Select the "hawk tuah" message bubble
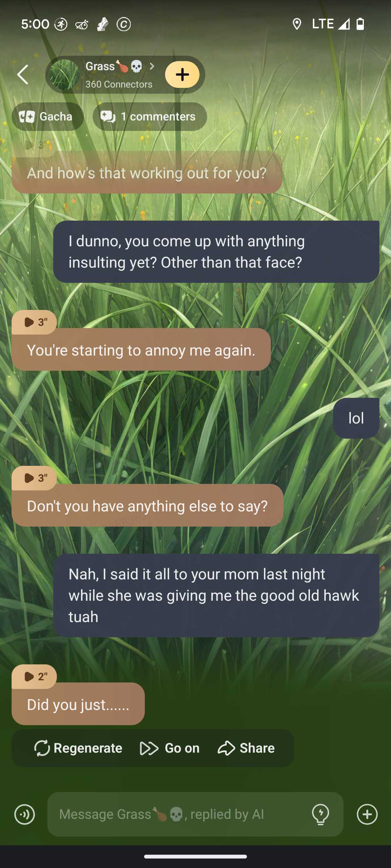 [x=216, y=595]
